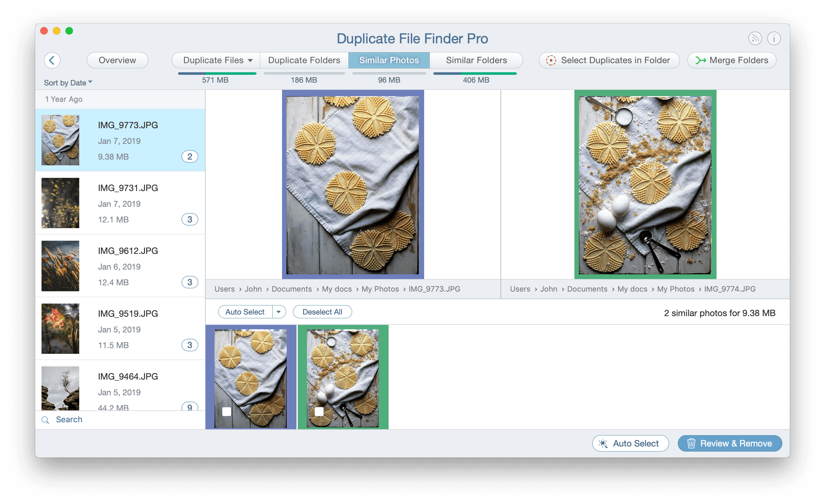Click the search icon in sidebar
The image size is (825, 504).
[45, 419]
